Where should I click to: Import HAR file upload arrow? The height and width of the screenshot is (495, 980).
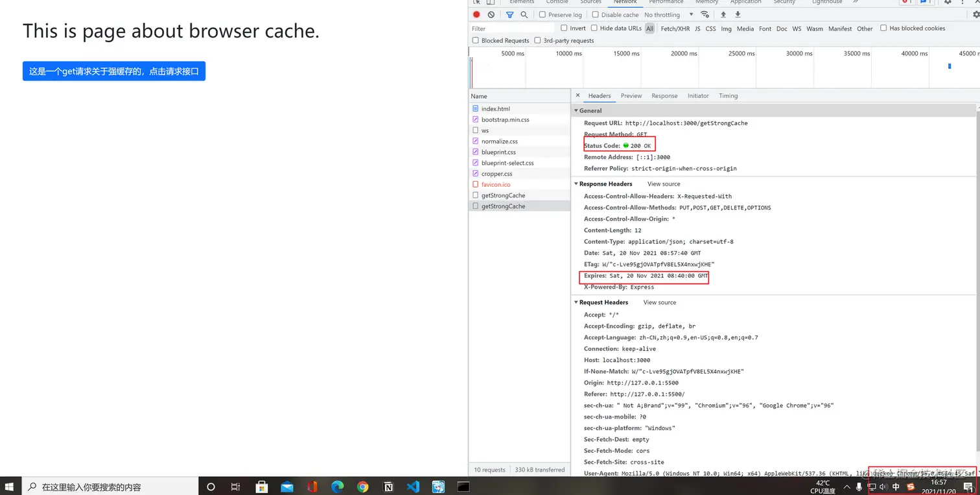tap(723, 14)
